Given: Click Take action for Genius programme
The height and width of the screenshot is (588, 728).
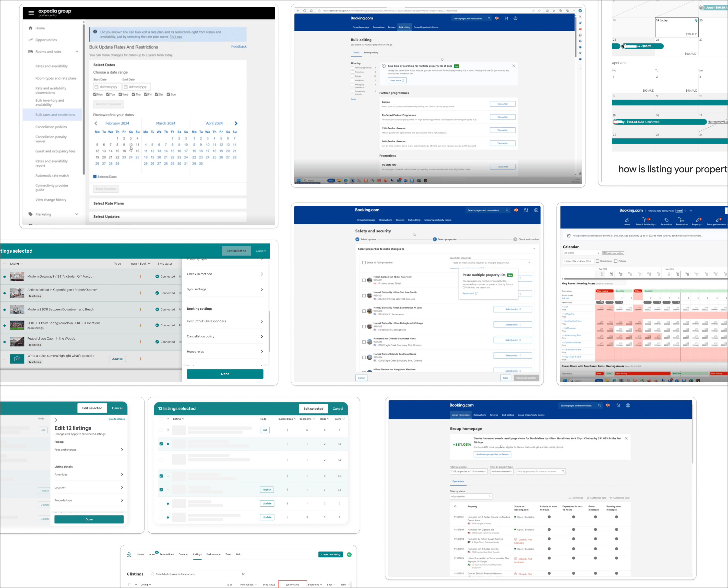Looking at the screenshot, I should pos(502,104).
